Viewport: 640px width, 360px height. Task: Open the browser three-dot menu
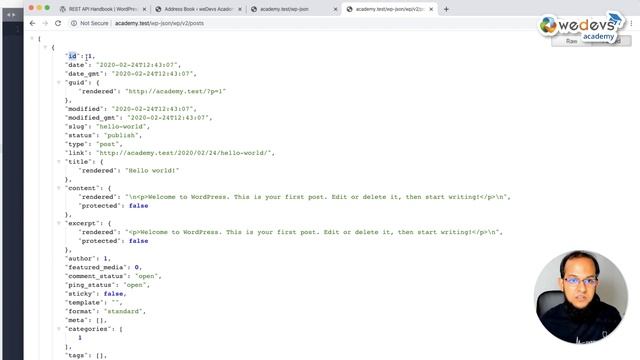coord(631,23)
